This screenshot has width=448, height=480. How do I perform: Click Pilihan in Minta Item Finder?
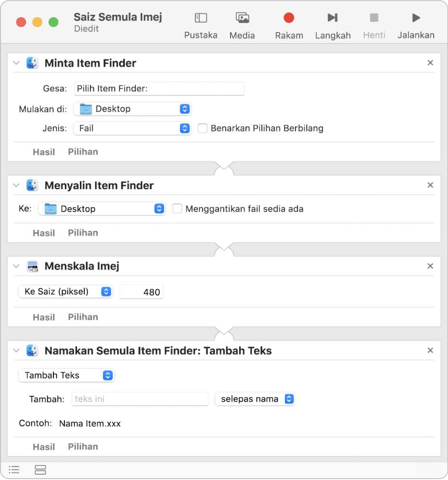pos(83,152)
